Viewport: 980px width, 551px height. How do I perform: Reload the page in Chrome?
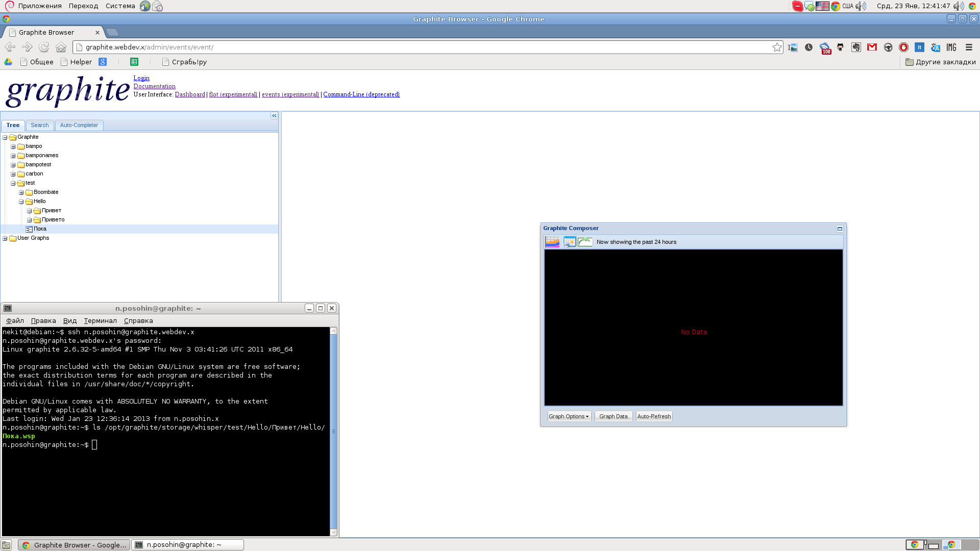click(x=44, y=47)
